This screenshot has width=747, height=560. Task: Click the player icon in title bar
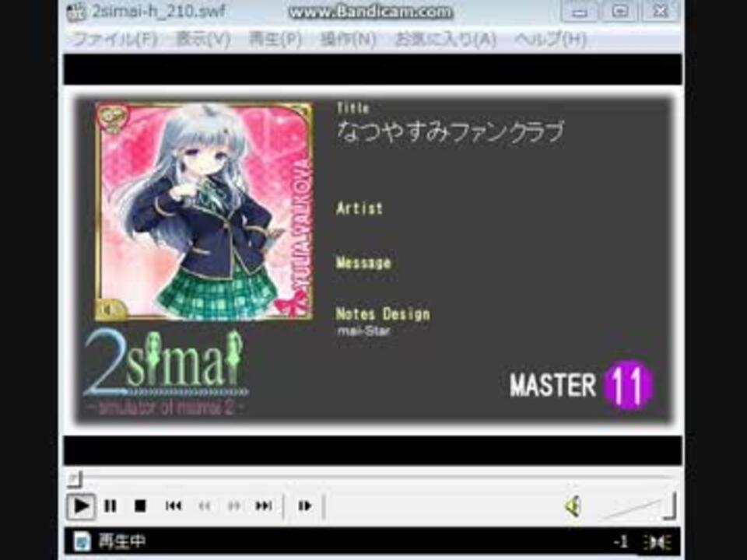pos(76,12)
